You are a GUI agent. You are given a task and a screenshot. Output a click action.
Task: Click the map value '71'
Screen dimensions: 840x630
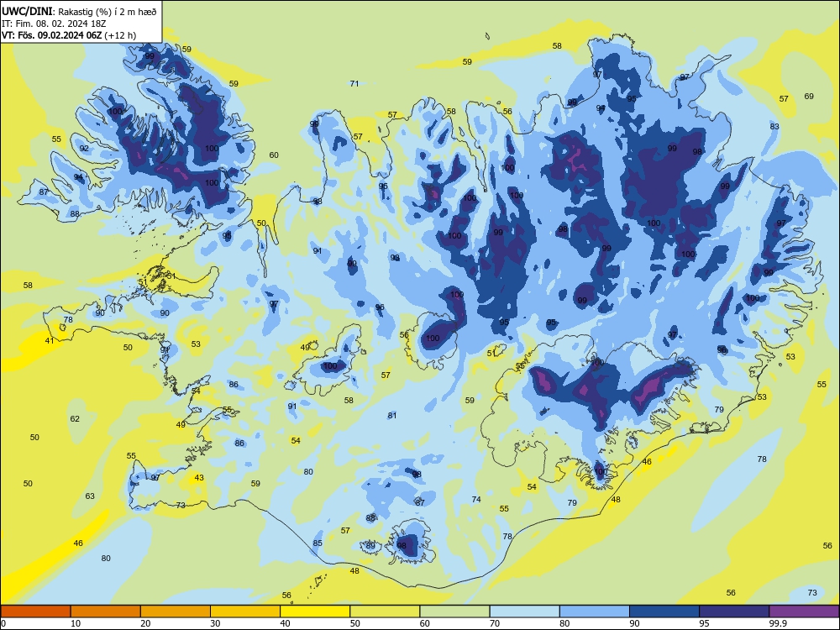pyautogui.click(x=354, y=83)
